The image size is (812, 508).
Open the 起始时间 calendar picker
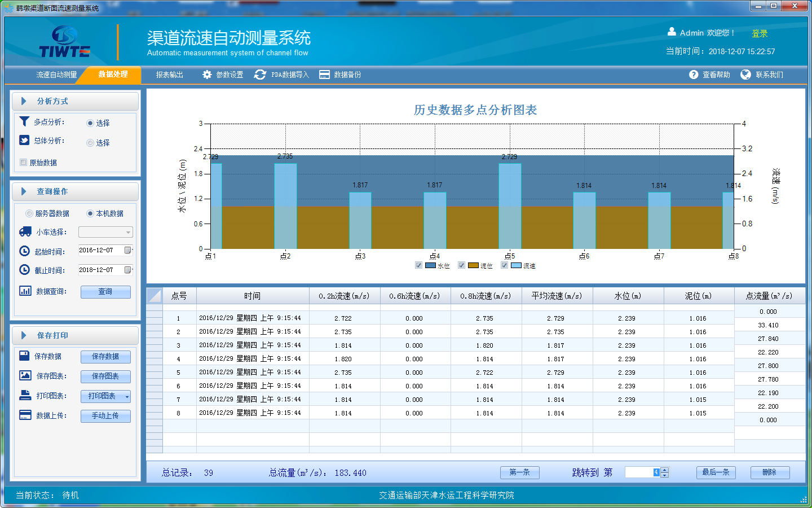coord(128,250)
